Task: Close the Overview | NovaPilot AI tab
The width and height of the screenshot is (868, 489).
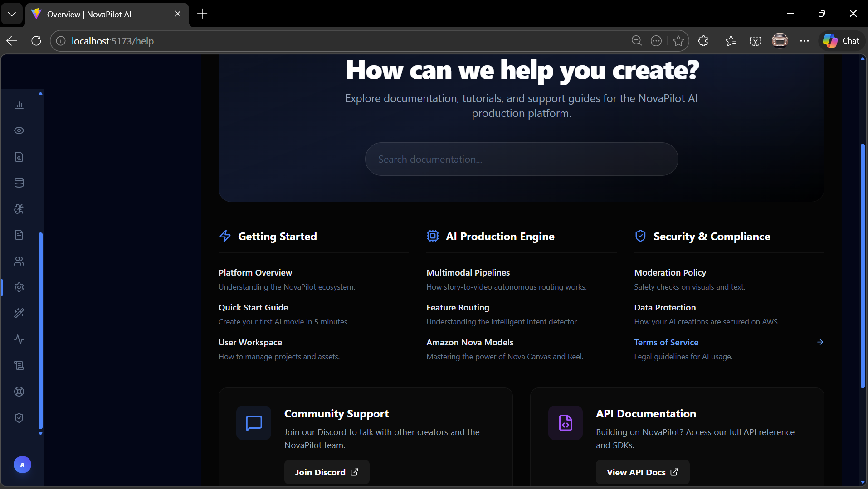Action: (x=178, y=14)
